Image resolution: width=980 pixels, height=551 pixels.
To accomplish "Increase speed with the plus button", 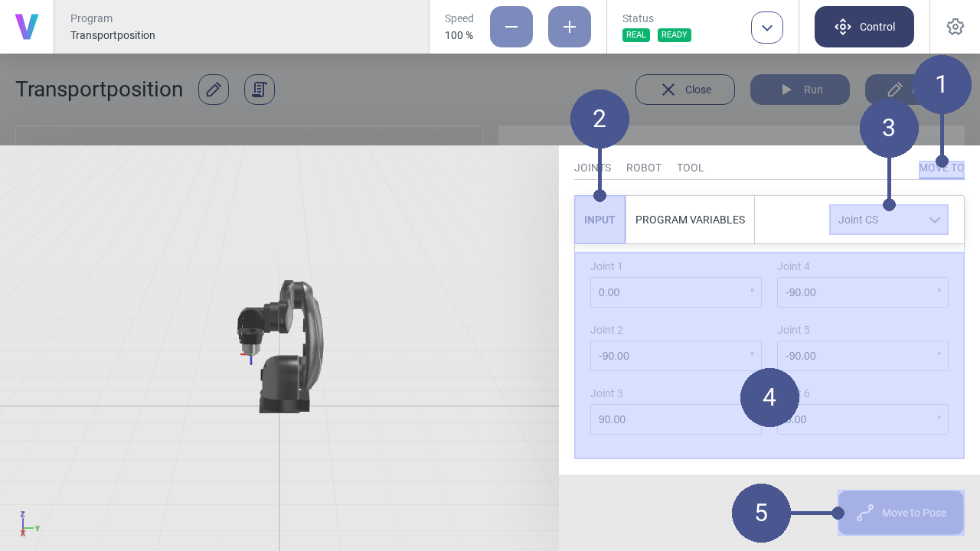I will click(x=570, y=27).
